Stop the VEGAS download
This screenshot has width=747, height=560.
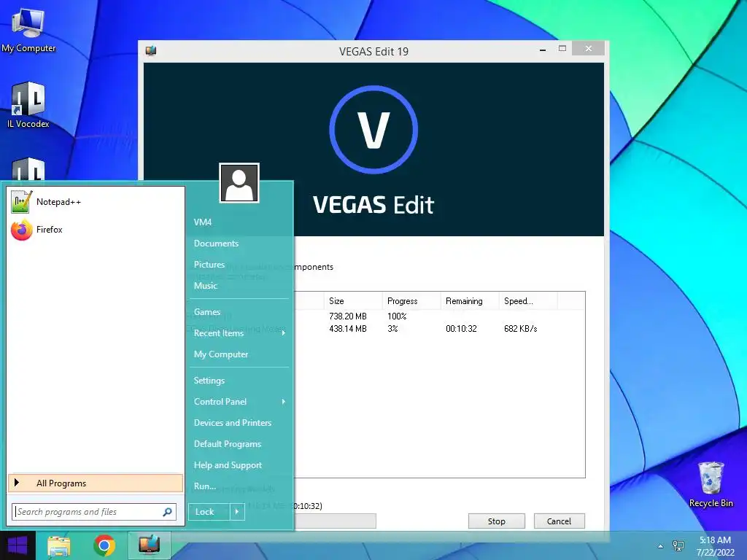coord(496,521)
